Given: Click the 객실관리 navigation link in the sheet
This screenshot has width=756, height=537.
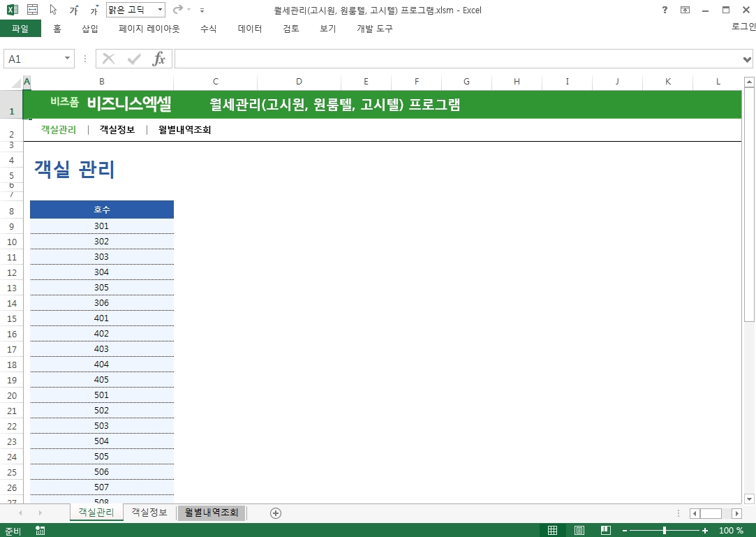Looking at the screenshot, I should (59, 129).
